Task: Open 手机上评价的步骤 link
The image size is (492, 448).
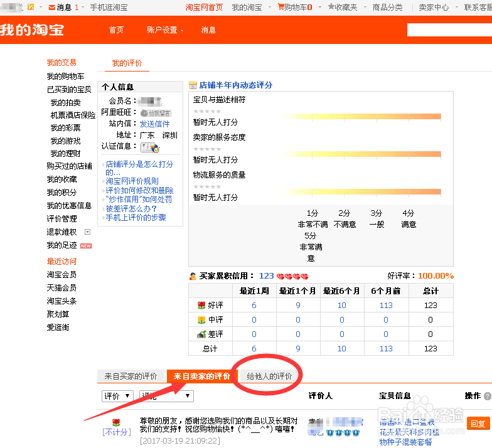Action: pos(136,217)
